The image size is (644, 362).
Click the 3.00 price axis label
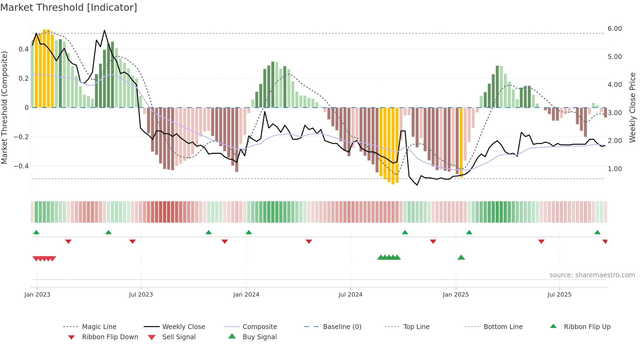[615, 113]
